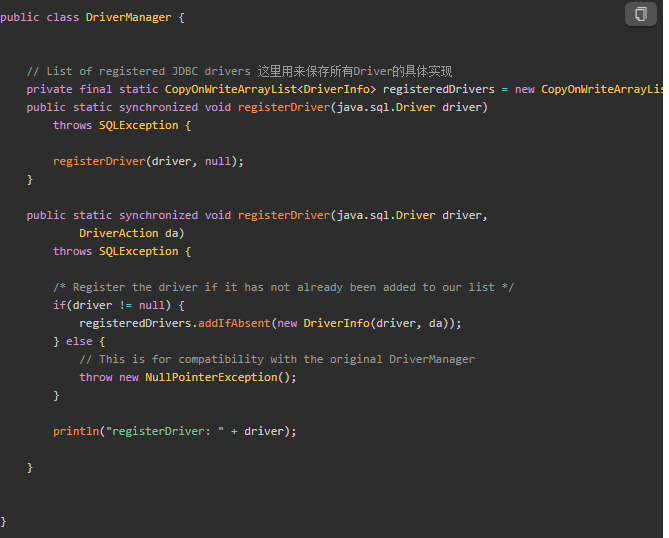Screen dimensions: 669x538
Task: Click 'public class' keywords on the first line
Action: coord(40,17)
